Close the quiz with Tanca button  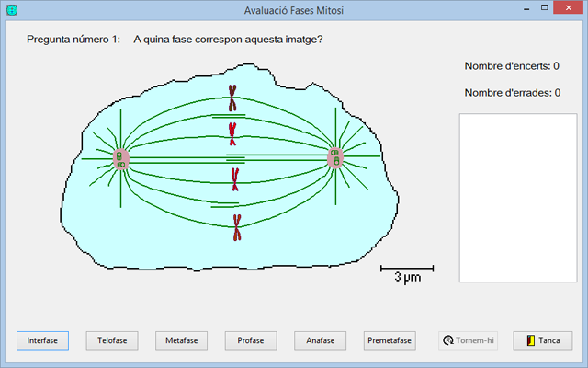(x=543, y=340)
